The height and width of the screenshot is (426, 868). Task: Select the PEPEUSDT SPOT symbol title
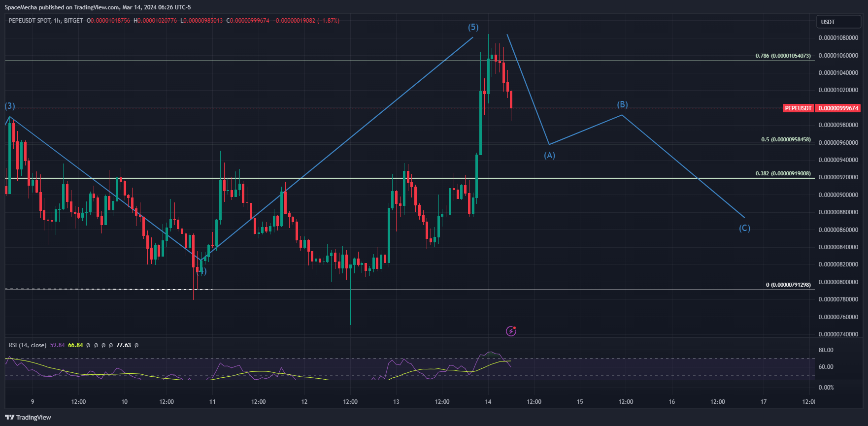pyautogui.click(x=30, y=21)
